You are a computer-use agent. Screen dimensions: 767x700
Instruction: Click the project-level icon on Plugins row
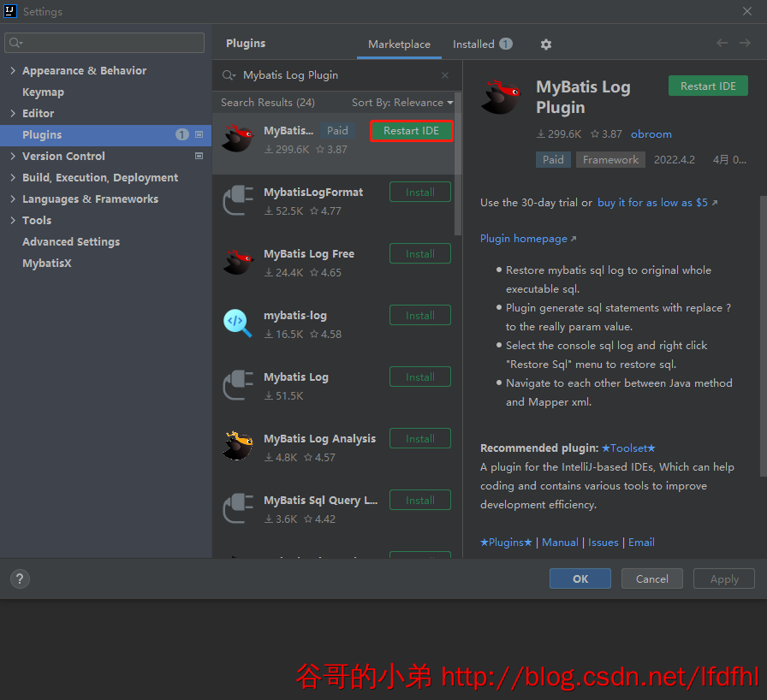pyautogui.click(x=199, y=134)
